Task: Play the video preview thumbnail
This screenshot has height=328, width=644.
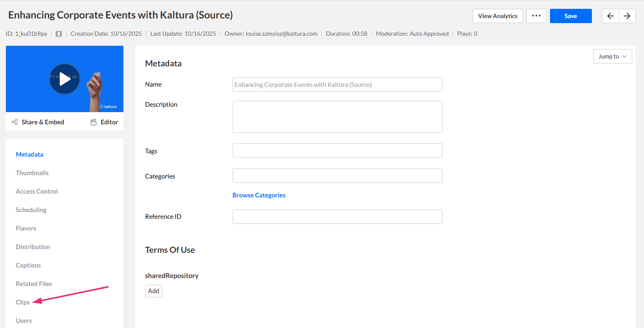Action: pyautogui.click(x=65, y=79)
